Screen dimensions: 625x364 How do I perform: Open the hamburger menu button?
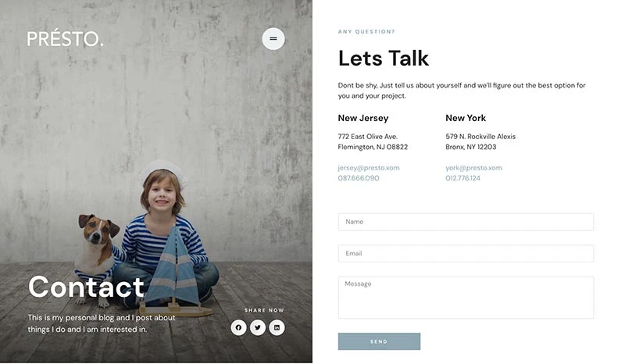(x=273, y=39)
